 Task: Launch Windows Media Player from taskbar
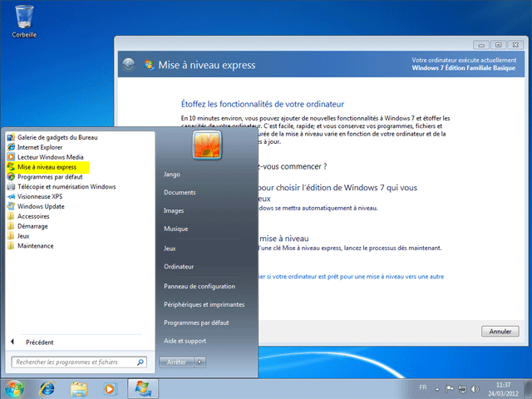[x=109, y=387]
